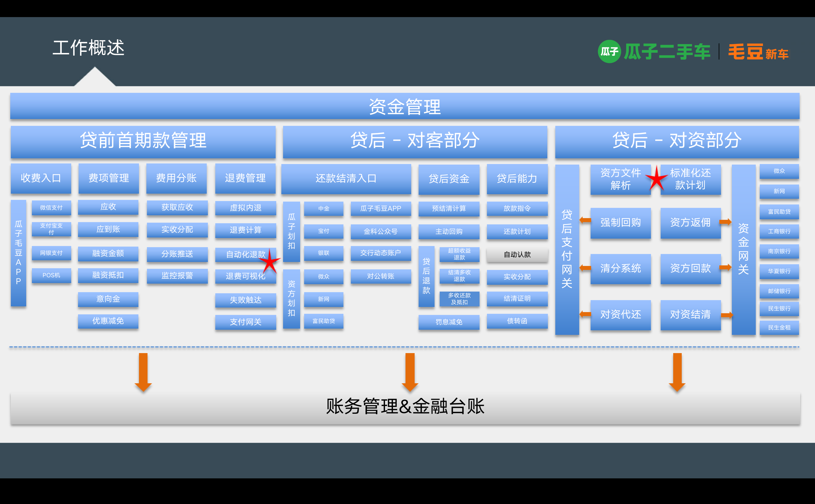The height and width of the screenshot is (504, 815).
Task: Click the 贷后能力 box
Action: point(517,179)
